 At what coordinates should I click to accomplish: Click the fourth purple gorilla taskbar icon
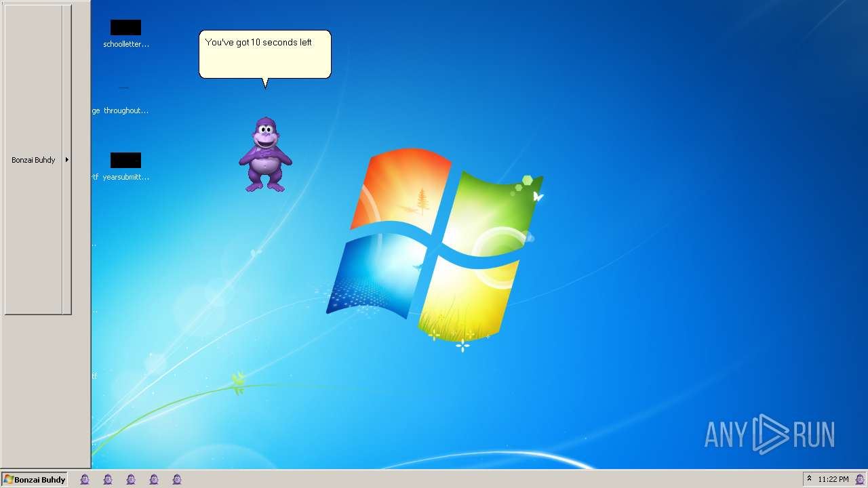coord(154,479)
